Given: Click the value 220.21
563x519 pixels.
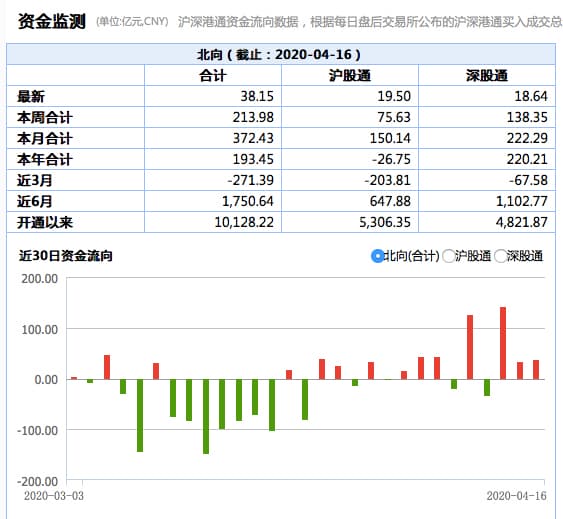Looking at the screenshot, I should [x=527, y=159].
